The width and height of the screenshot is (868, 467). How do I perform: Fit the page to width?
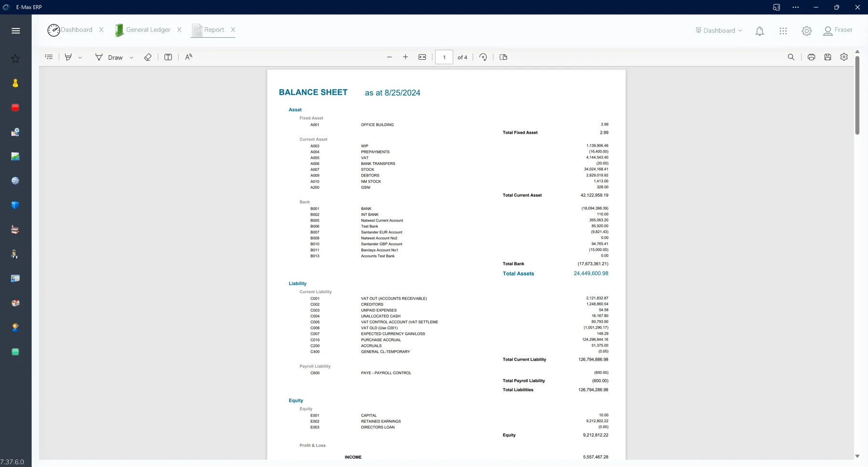pyautogui.click(x=422, y=57)
